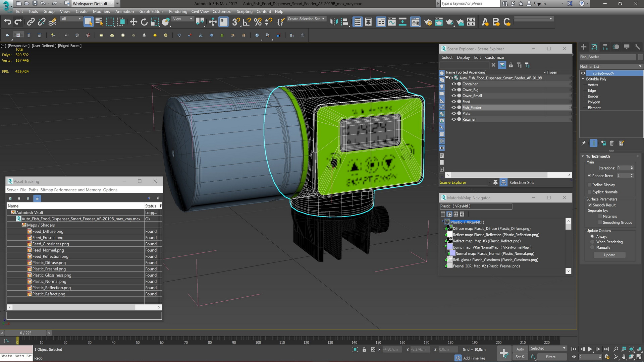Select the When Rendering radio option

592,242
